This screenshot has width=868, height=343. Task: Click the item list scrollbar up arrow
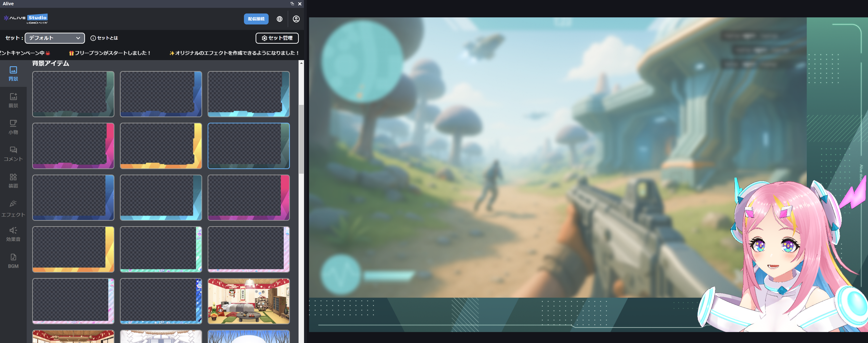pyautogui.click(x=301, y=63)
